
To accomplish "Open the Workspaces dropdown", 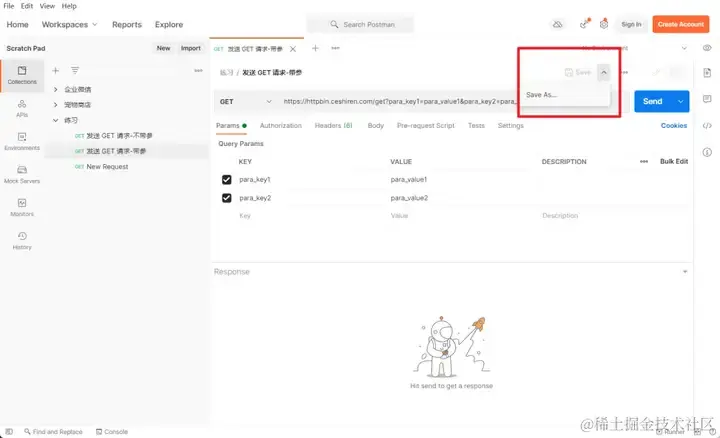I will (69, 24).
